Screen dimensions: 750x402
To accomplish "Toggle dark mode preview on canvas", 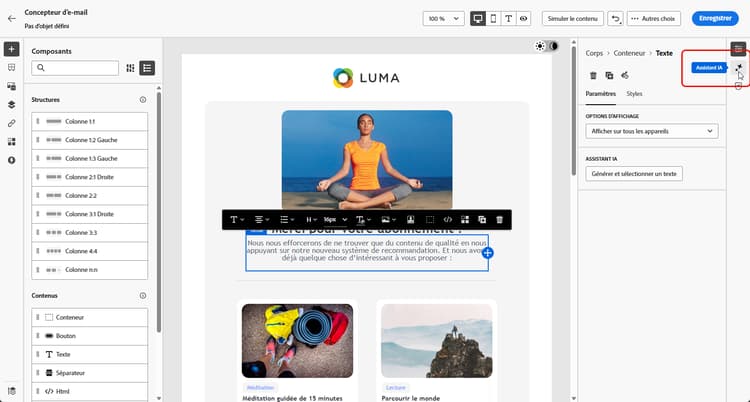I will point(553,46).
